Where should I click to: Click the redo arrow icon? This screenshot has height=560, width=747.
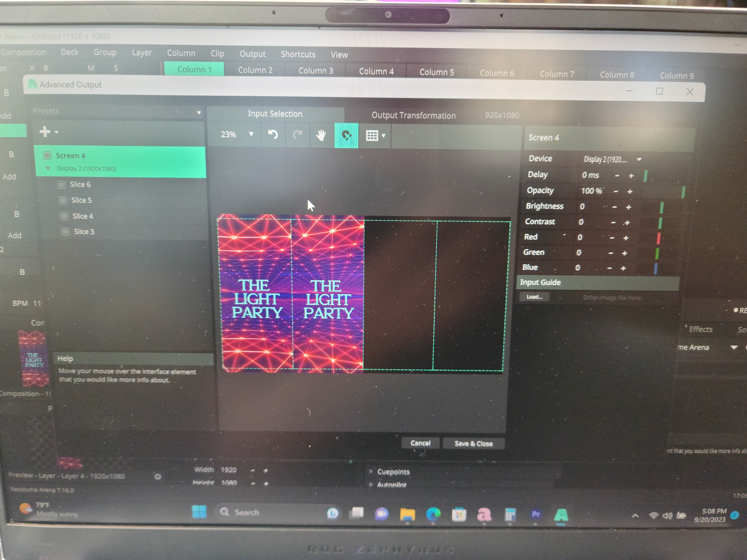pyautogui.click(x=298, y=135)
